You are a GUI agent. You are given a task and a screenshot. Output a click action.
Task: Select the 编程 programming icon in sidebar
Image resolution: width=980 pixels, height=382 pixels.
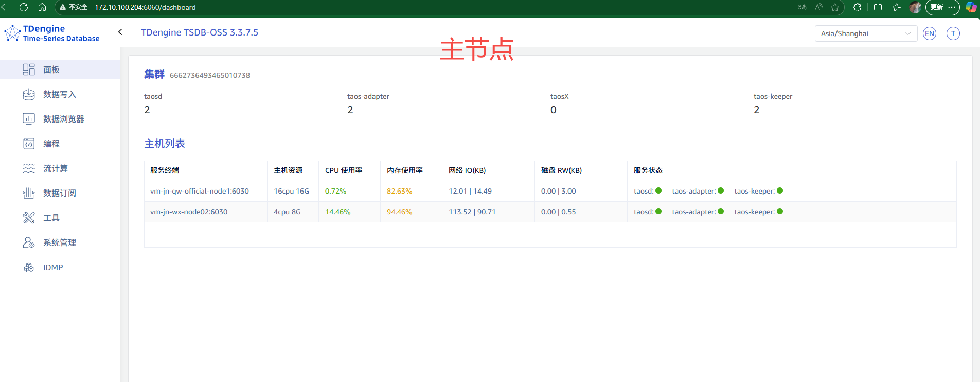(29, 144)
